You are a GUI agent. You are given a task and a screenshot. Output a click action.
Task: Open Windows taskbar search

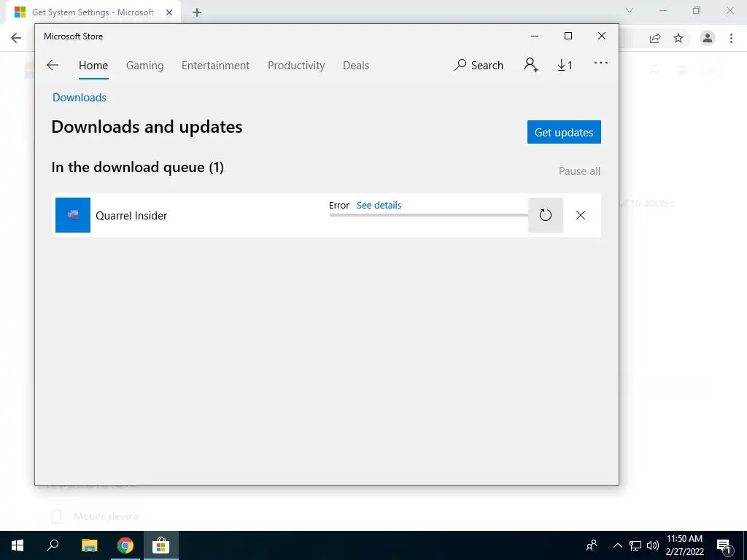[53, 545]
